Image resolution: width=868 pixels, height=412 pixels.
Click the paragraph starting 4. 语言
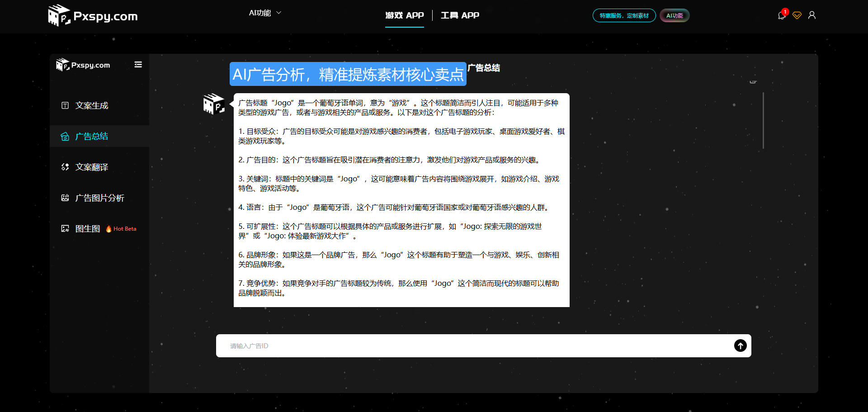pos(394,207)
